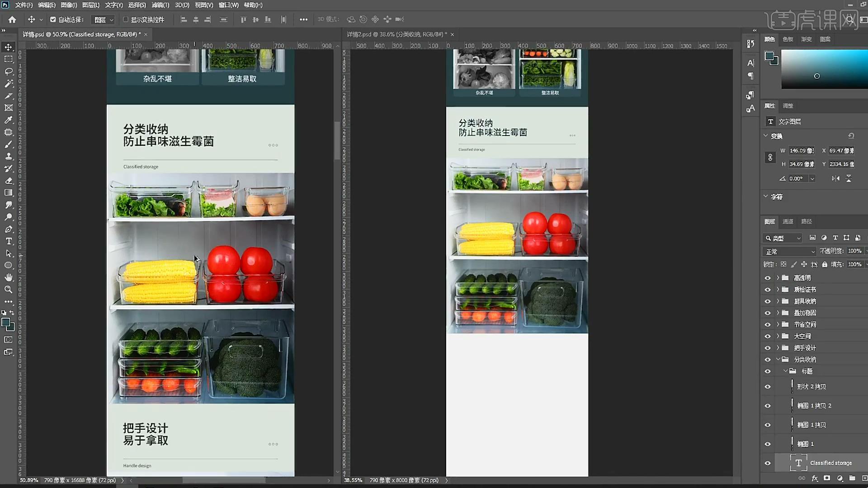Toggle link width and height icon
Image resolution: width=868 pixels, height=488 pixels.
(770, 157)
